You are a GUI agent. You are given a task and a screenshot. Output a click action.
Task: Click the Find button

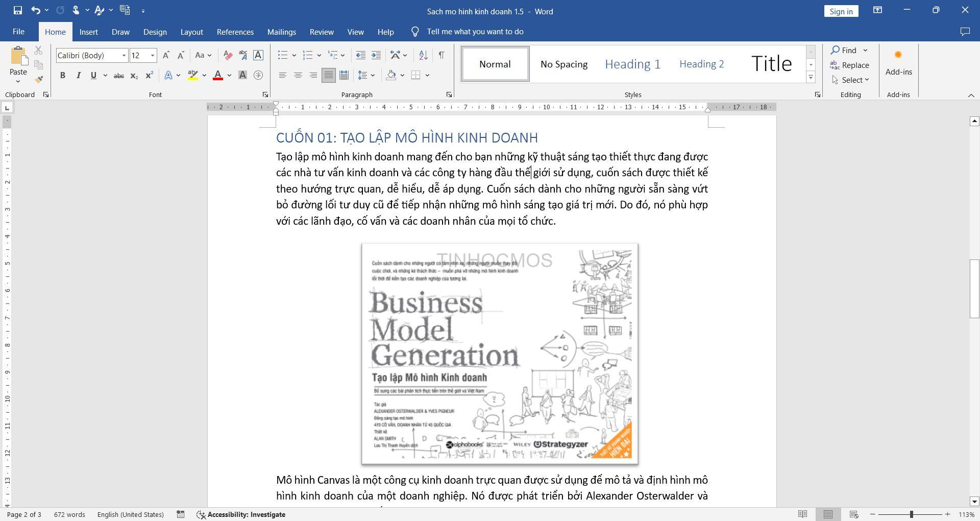(844, 50)
